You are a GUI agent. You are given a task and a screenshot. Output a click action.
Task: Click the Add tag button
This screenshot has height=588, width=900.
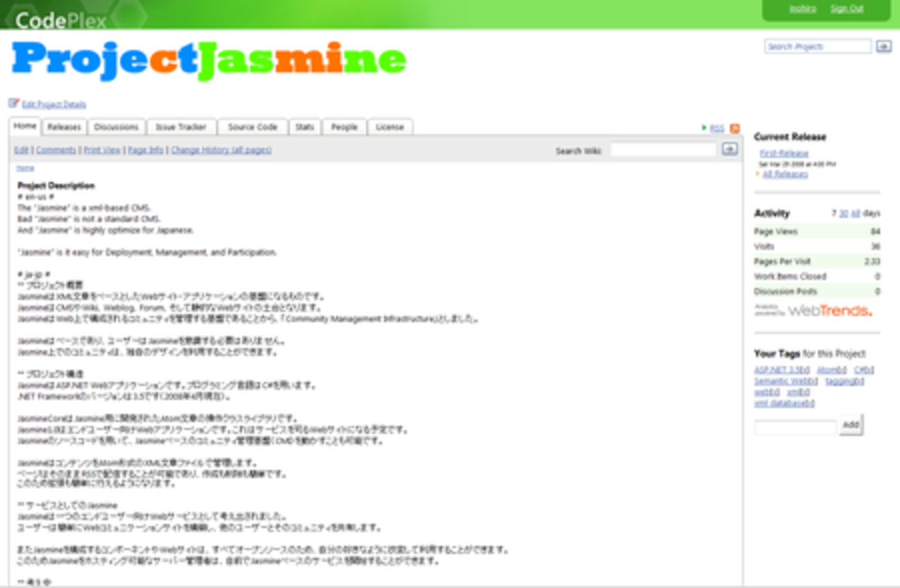click(850, 425)
